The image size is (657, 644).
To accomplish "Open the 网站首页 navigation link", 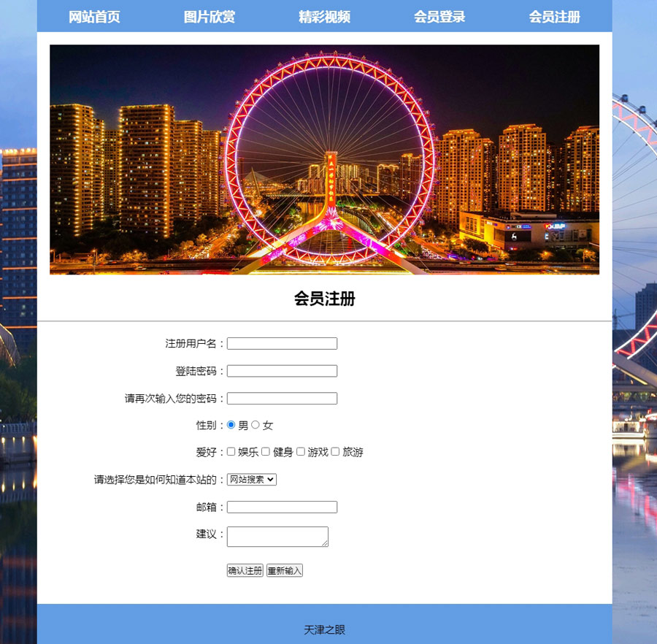I will point(94,17).
